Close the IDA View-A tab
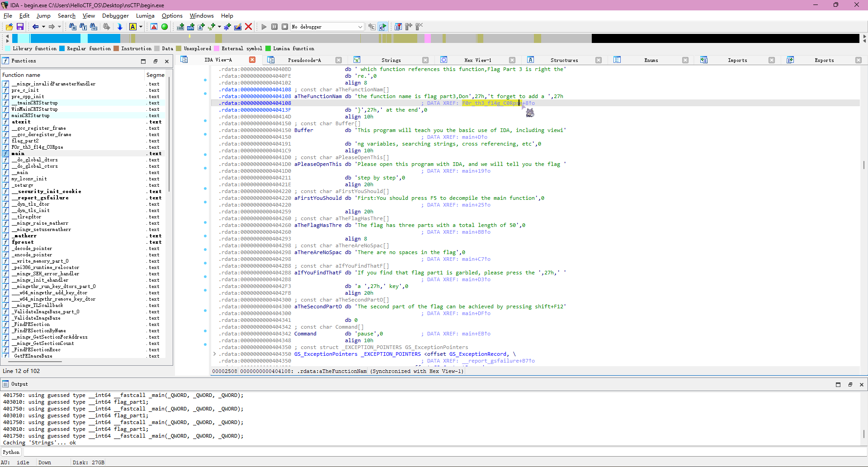Screen dimensions: 868x467 click(252, 60)
